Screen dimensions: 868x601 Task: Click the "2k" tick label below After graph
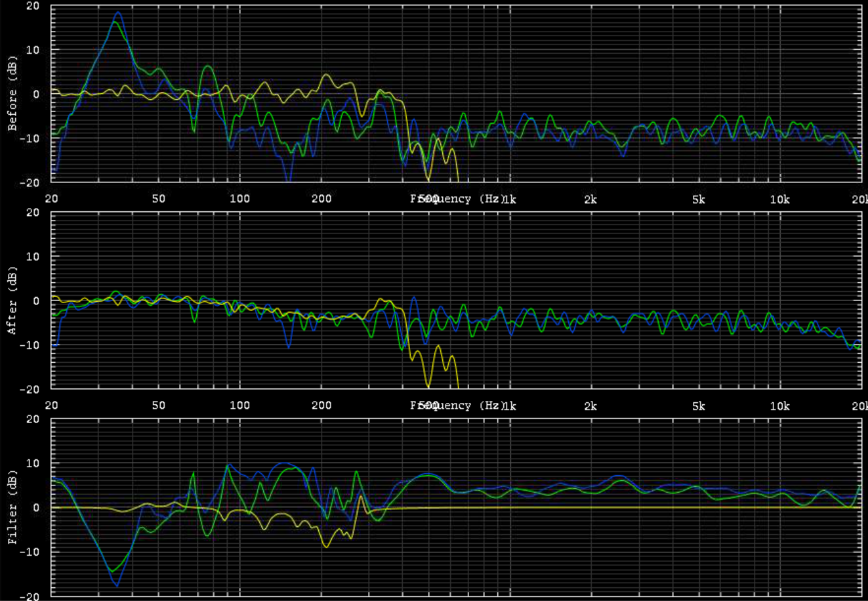point(590,405)
